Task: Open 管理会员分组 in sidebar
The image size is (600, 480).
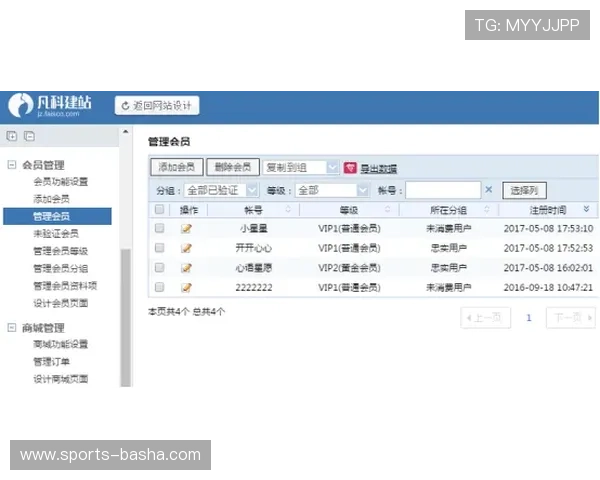Action: (60, 268)
